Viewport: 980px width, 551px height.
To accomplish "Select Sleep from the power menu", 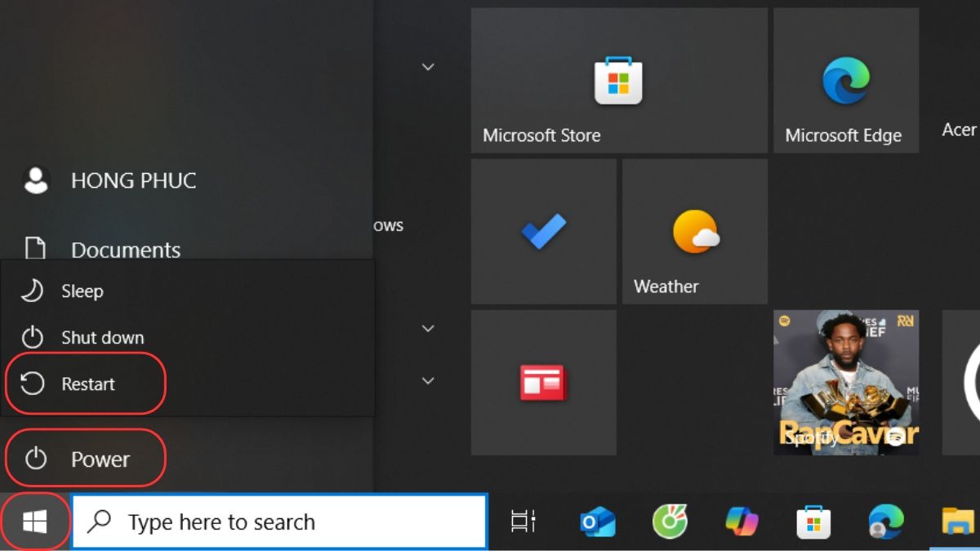I will tap(188, 291).
